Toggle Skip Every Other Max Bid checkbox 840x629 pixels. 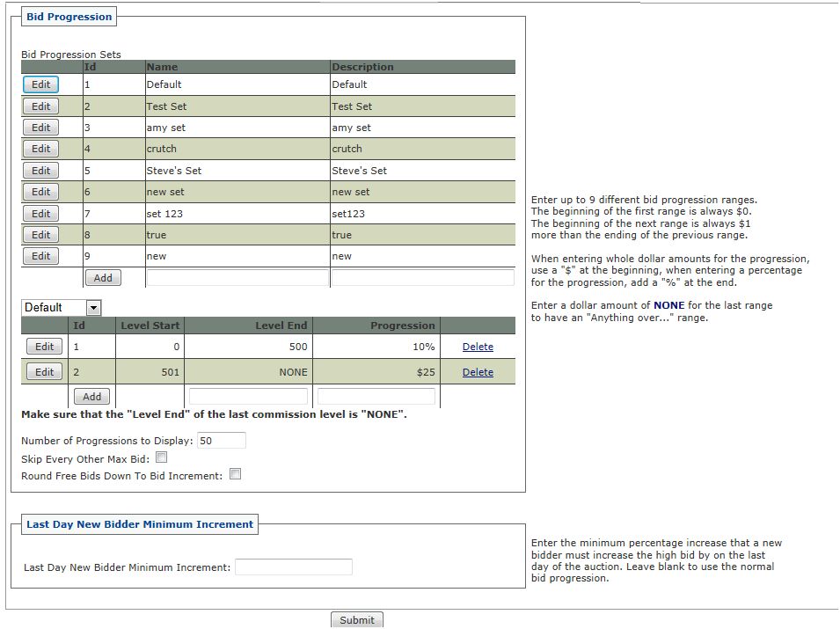161,457
